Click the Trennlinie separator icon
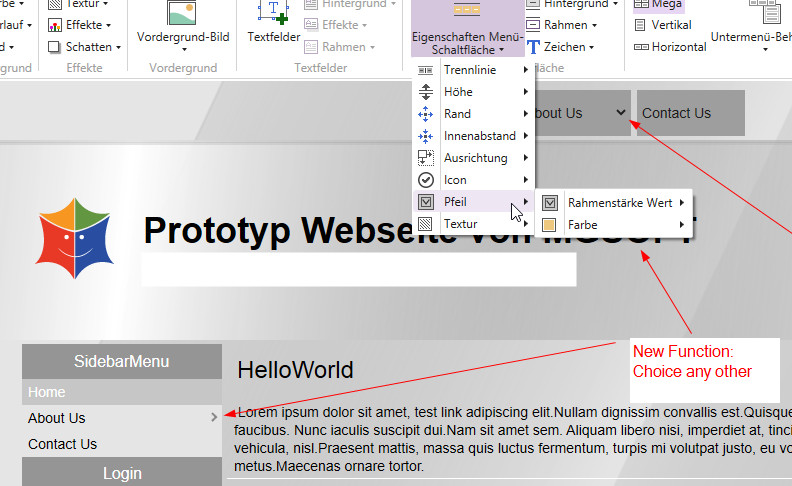 click(x=426, y=70)
